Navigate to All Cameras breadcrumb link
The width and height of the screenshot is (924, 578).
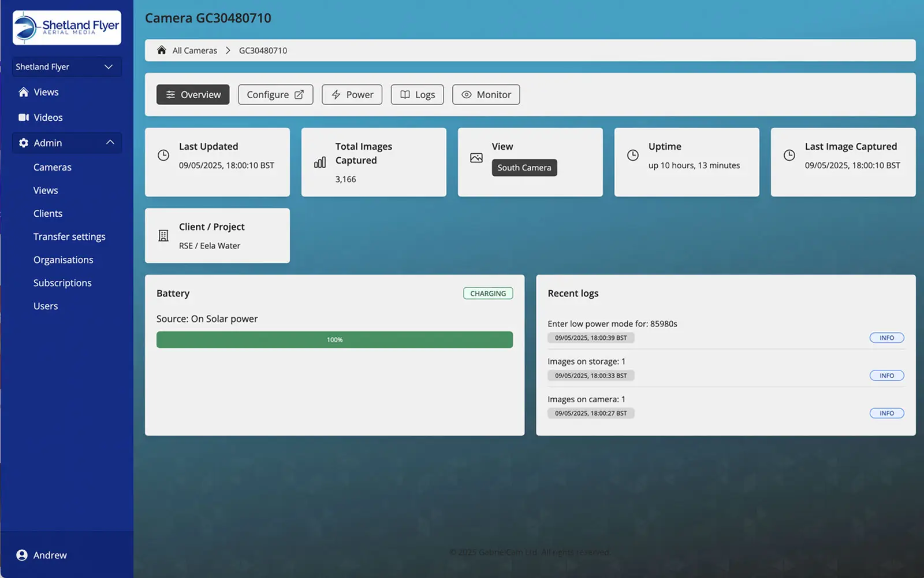(x=193, y=50)
